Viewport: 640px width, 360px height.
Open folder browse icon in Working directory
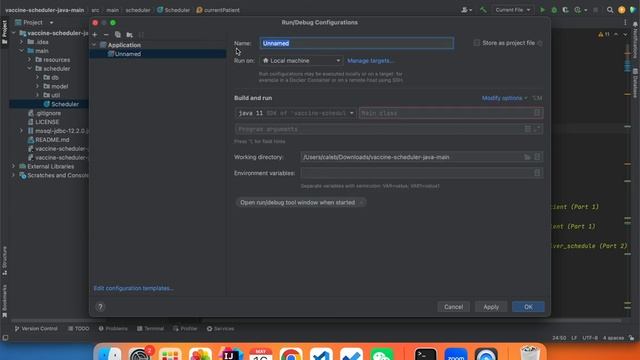527,157
